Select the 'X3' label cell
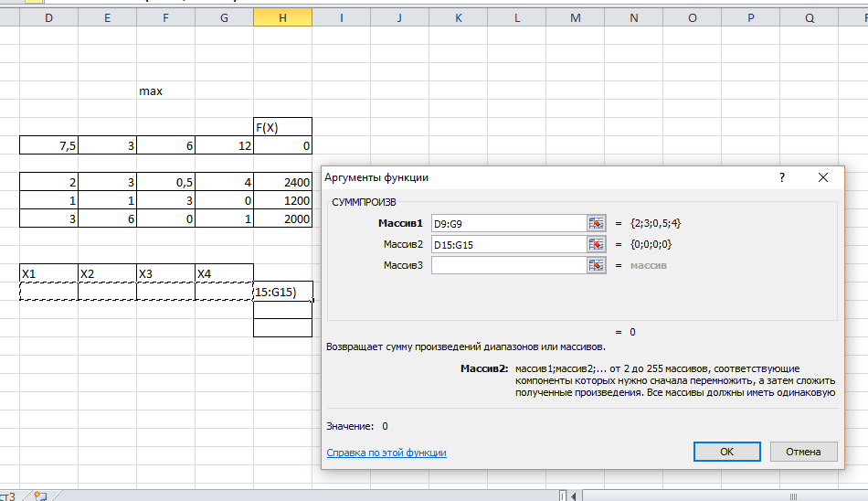868x501 pixels. [x=165, y=273]
